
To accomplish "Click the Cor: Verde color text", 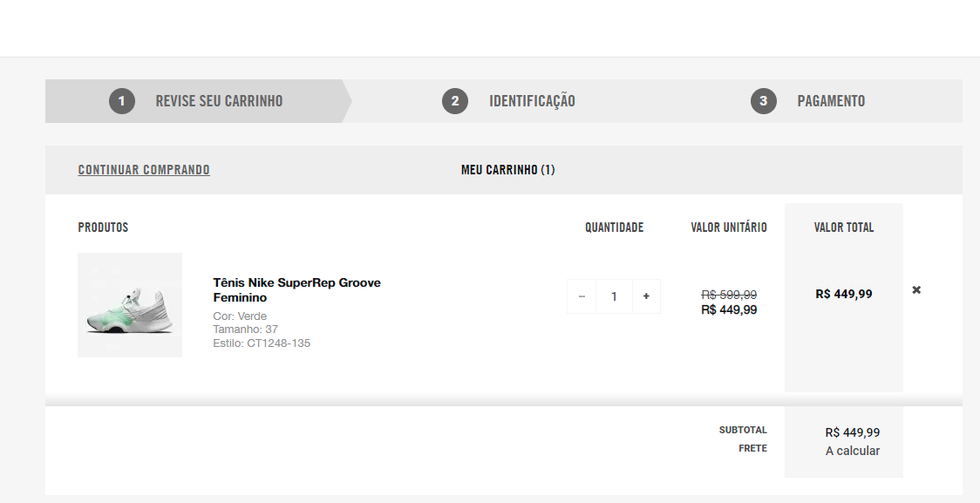I will pyautogui.click(x=240, y=316).
